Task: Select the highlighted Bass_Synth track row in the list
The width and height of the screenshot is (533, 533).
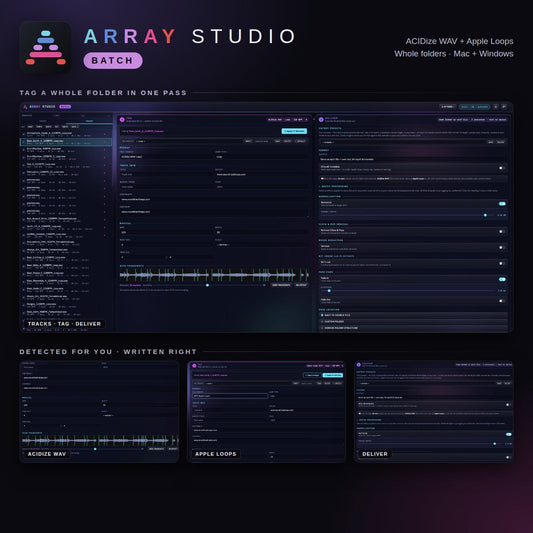Action: click(x=66, y=142)
